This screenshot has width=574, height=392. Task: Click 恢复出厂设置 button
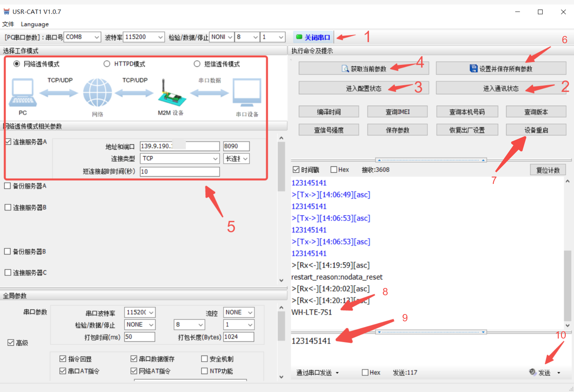467,130
